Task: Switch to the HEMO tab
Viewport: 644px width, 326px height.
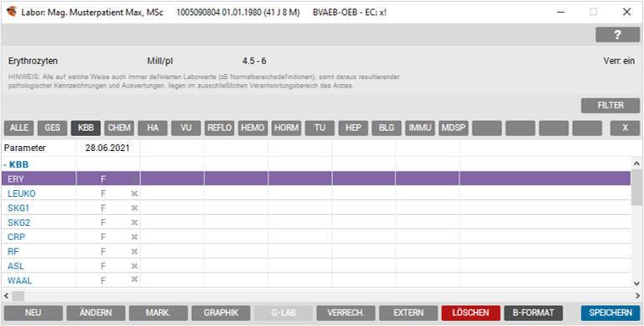Action: 253,128
